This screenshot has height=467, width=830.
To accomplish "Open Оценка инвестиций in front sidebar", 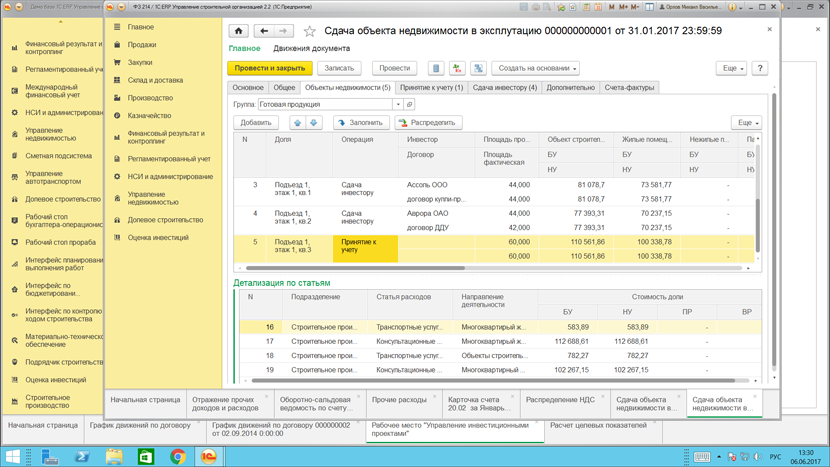I will click(158, 238).
